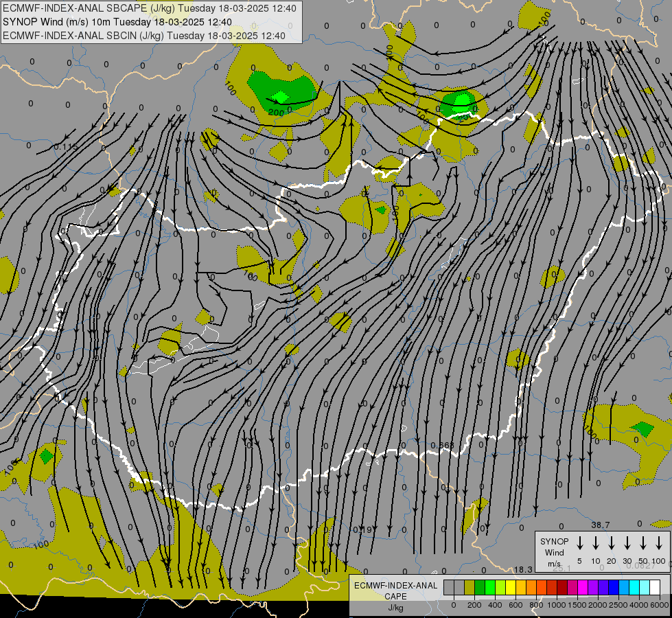Pick the pale cyan swatch right of 4000 tick
Image resolution: width=672 pixels, height=618 pixels.
[x=645, y=588]
